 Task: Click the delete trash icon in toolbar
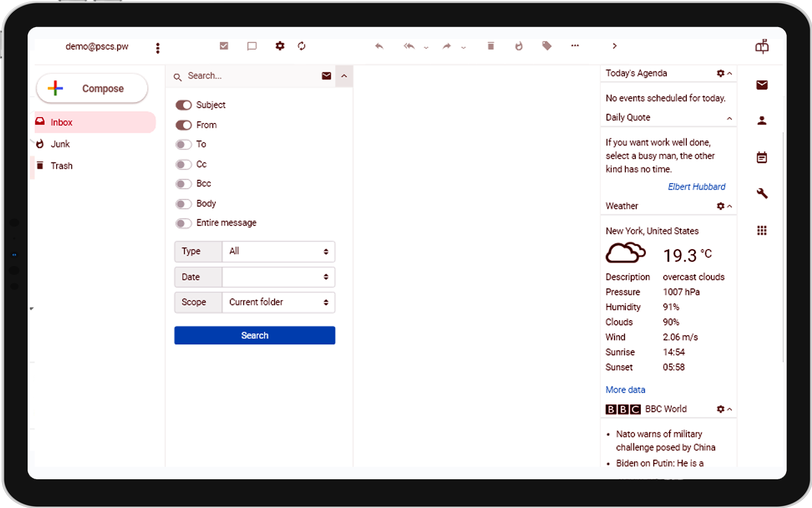490,46
